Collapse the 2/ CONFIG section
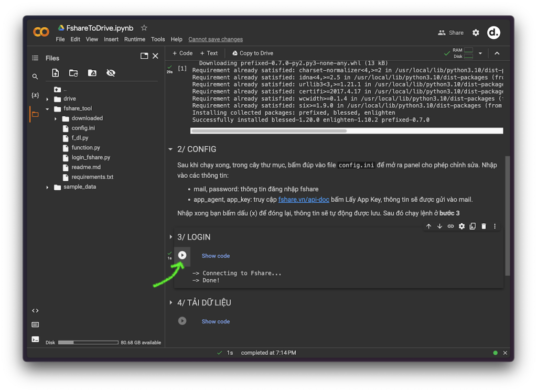This screenshot has width=537, height=392. point(170,149)
